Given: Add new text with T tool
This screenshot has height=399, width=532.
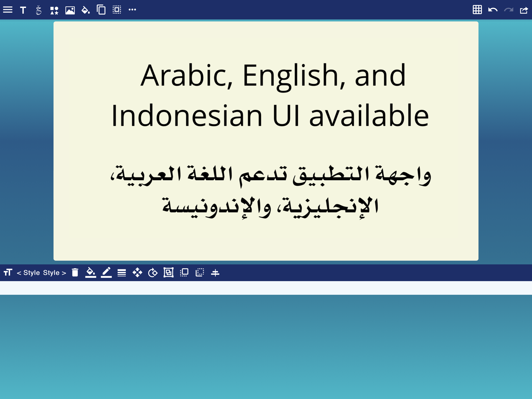Looking at the screenshot, I should click(x=23, y=10).
